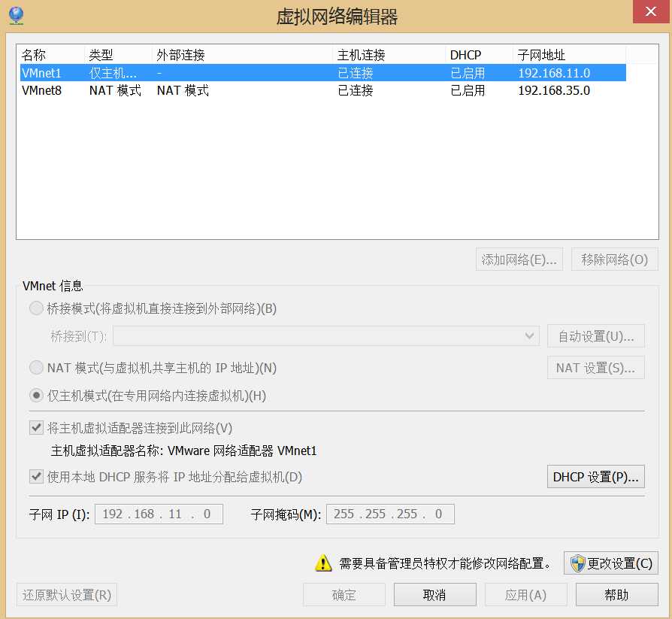Image resolution: width=672 pixels, height=619 pixels.
Task: Click the 添加网络(E)... button
Action: [519, 259]
